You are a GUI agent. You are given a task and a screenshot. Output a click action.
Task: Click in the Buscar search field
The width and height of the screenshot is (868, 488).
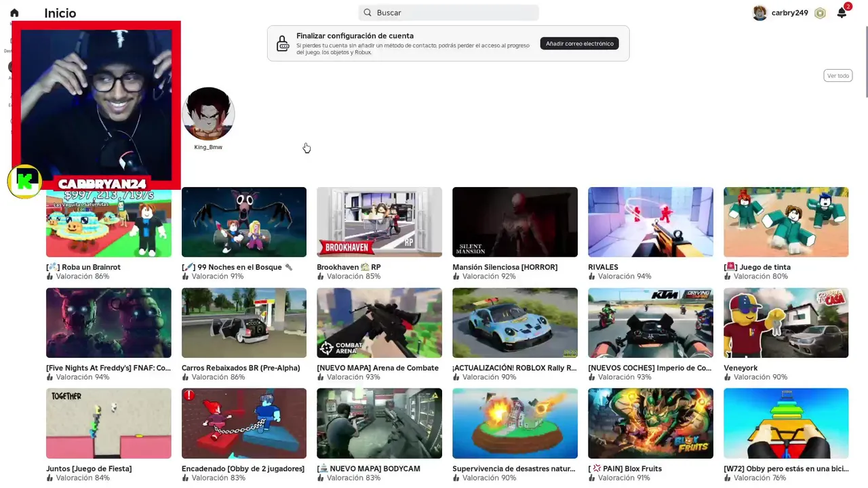(448, 13)
